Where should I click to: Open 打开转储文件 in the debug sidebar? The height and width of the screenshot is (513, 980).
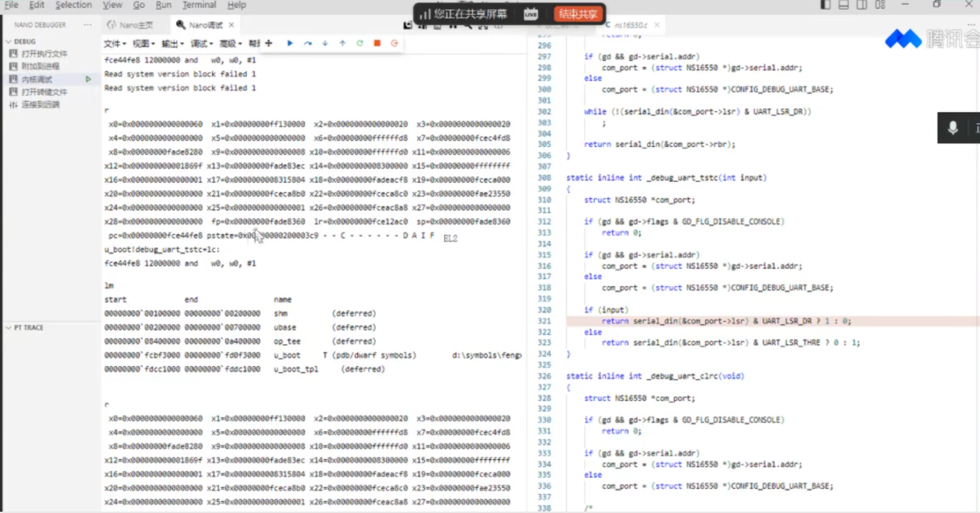pyautogui.click(x=44, y=92)
